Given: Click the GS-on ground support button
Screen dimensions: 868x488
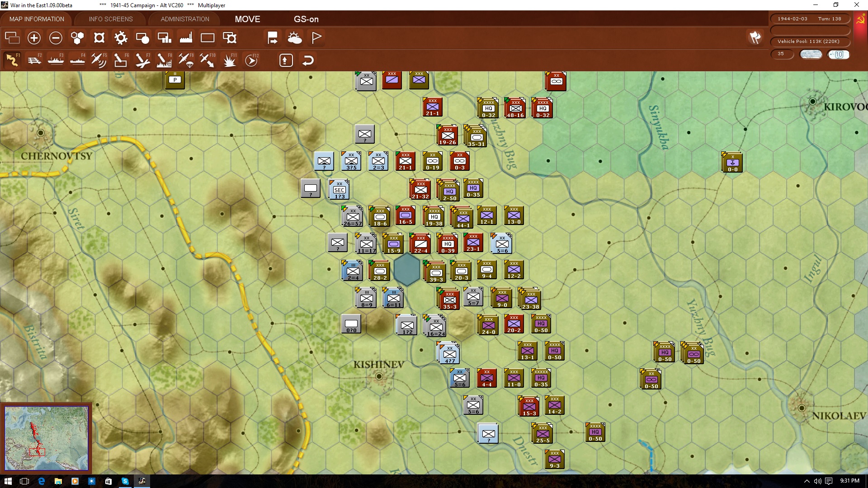Looking at the screenshot, I should point(306,19).
